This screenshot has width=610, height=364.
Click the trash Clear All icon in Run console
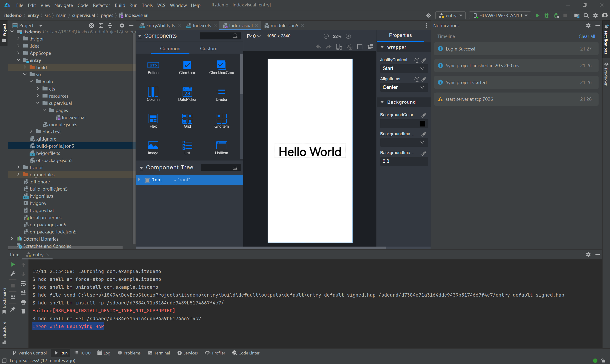(23, 311)
